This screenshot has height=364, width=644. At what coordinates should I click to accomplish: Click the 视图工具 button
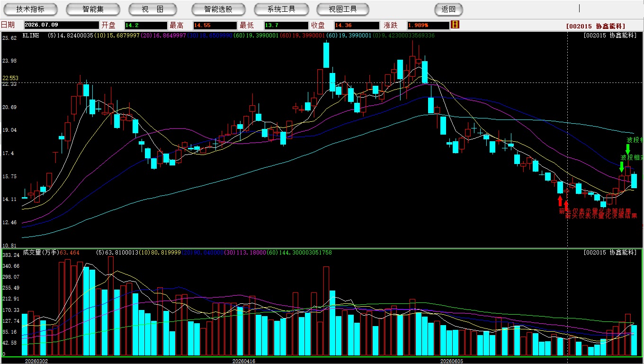click(343, 9)
